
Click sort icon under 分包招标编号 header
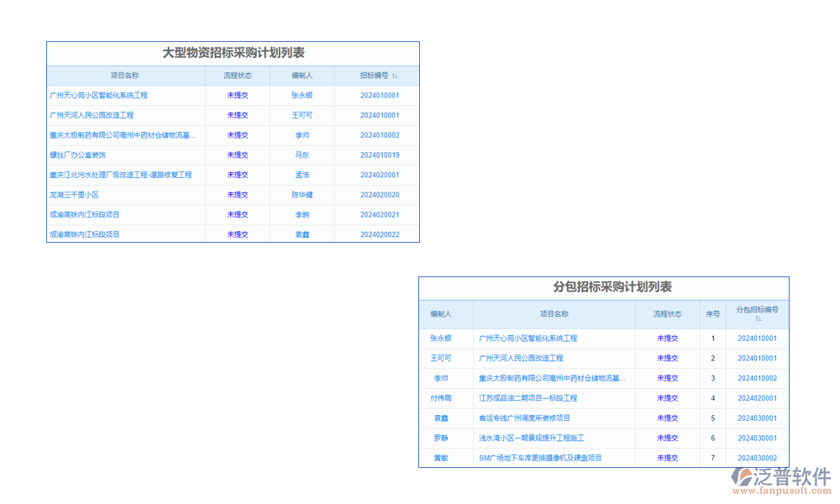click(x=758, y=319)
